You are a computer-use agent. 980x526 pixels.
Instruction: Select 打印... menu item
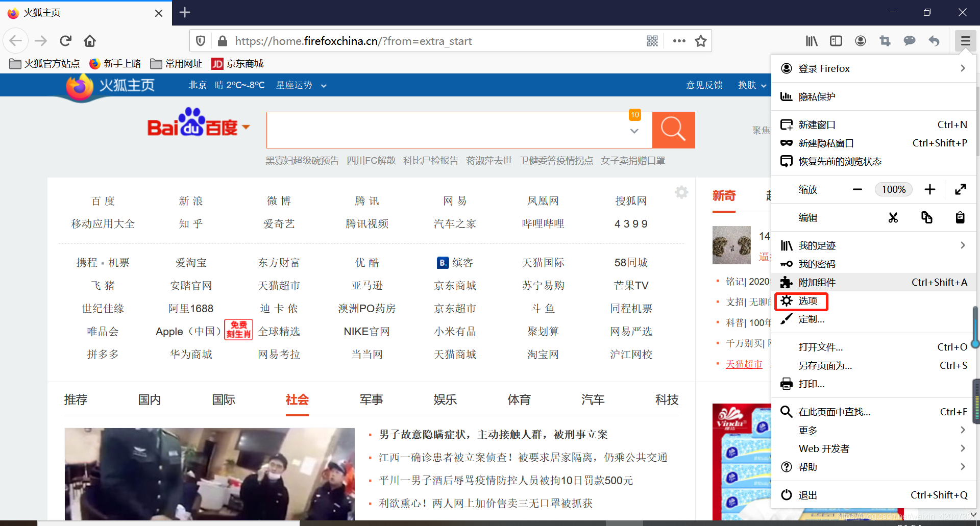coord(873,384)
